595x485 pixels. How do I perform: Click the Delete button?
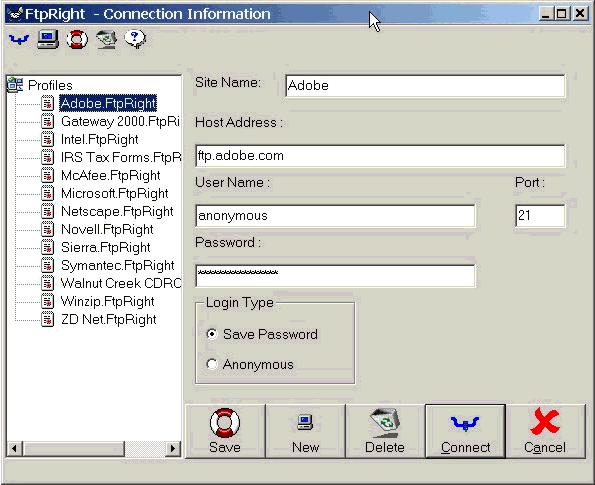(385, 431)
